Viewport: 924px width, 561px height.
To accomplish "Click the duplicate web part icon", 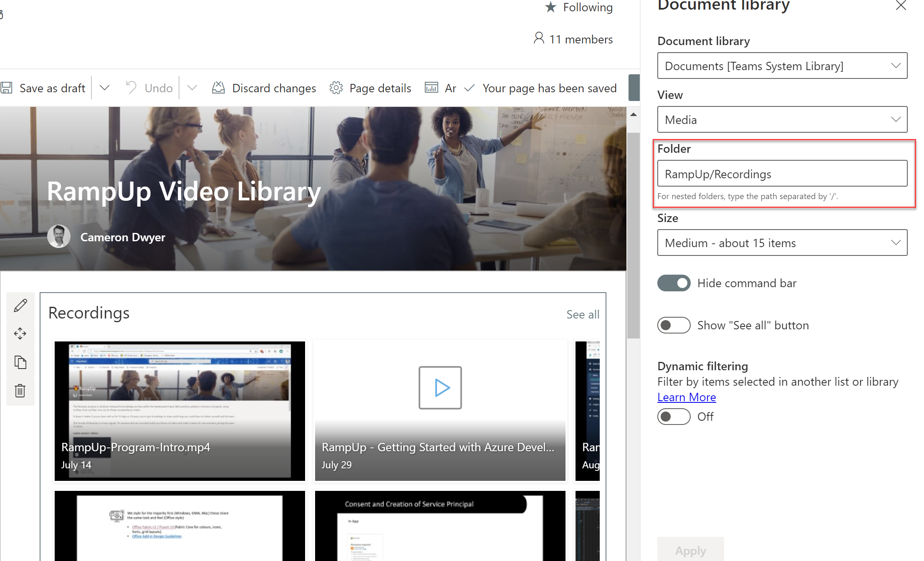I will pos(20,362).
